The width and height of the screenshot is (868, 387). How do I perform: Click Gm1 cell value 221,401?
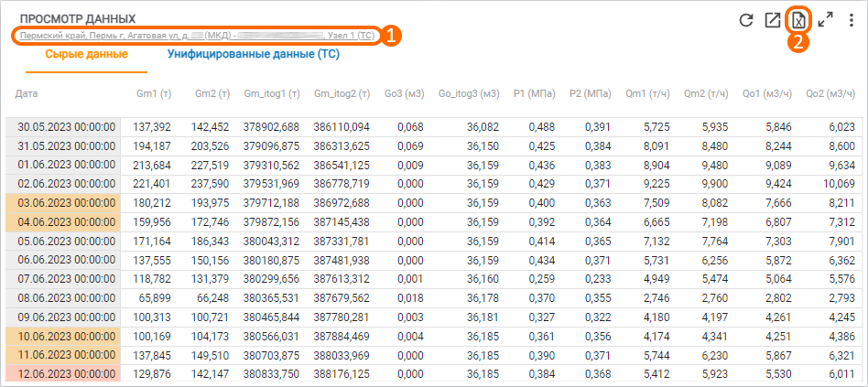[152, 184]
